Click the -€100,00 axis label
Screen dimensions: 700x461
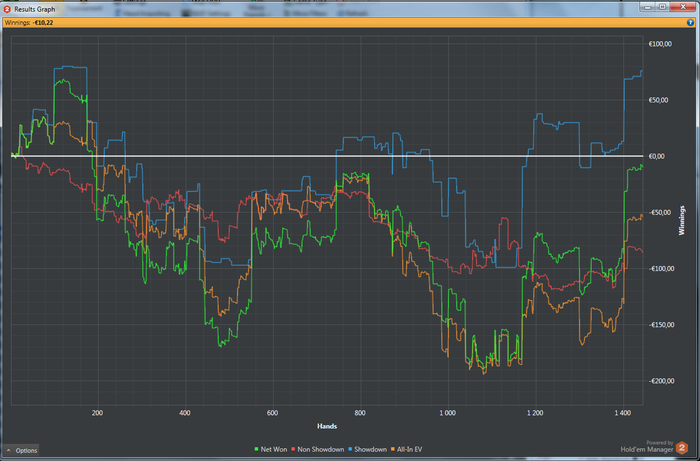[x=662, y=269]
